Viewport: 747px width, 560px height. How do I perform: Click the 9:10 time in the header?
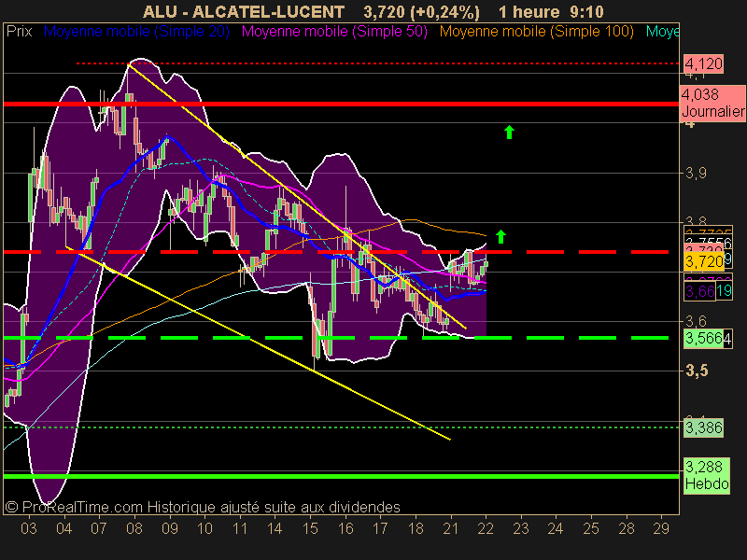tap(586, 11)
